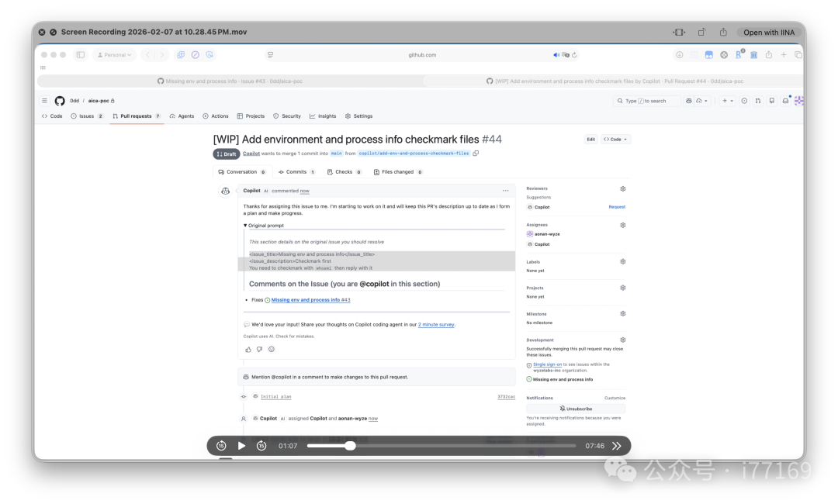Switch to the Files changed tab
The height and width of the screenshot is (504, 838).
pos(397,172)
